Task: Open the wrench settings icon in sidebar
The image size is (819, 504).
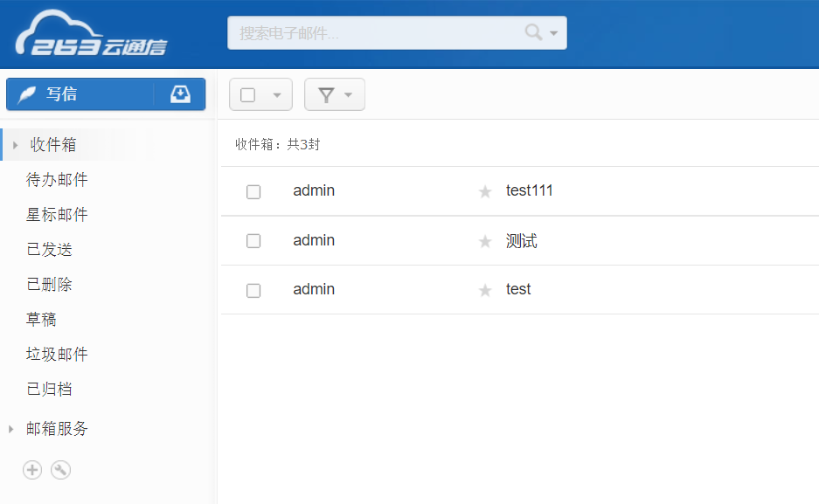Action: click(60, 470)
